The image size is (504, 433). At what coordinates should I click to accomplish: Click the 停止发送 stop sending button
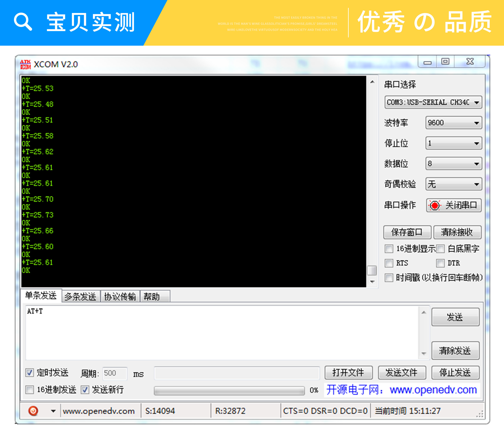455,372
